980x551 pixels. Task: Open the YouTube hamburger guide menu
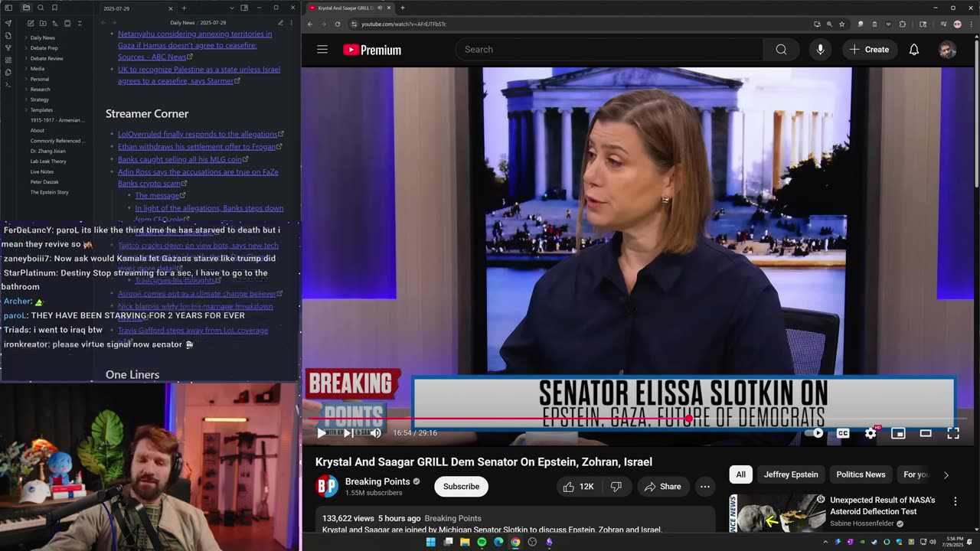pos(322,50)
